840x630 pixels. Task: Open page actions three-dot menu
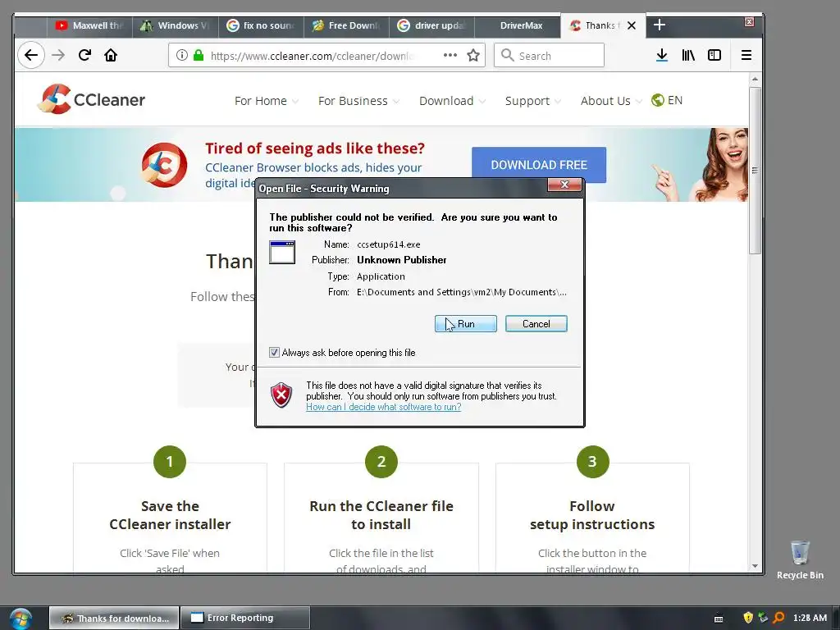[x=450, y=55]
